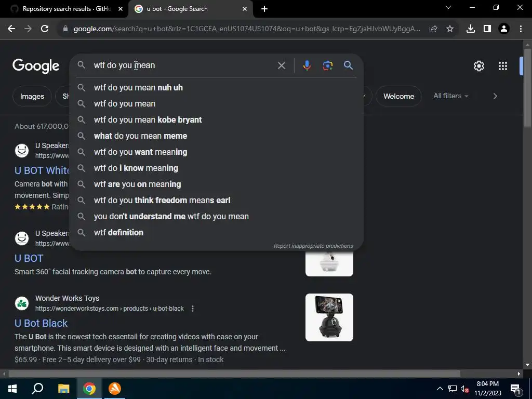This screenshot has height=399, width=532.
Task: Open the U BOT White result link
Action: (x=42, y=170)
